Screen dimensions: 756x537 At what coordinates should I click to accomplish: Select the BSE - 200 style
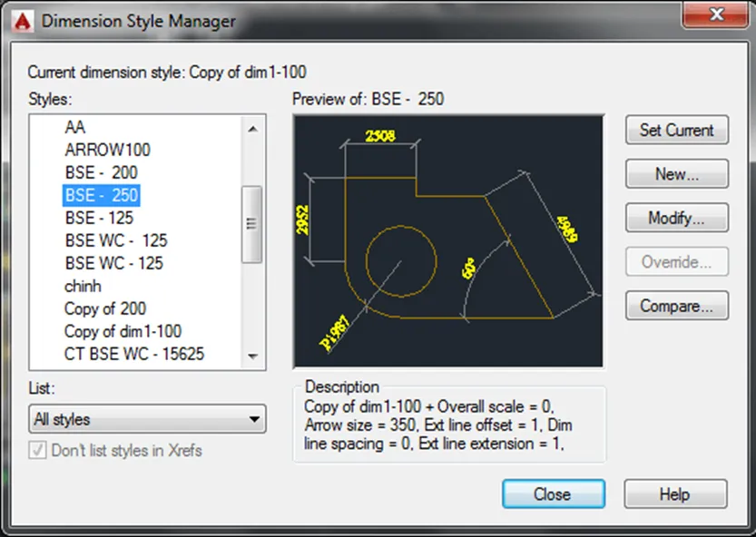click(x=101, y=172)
